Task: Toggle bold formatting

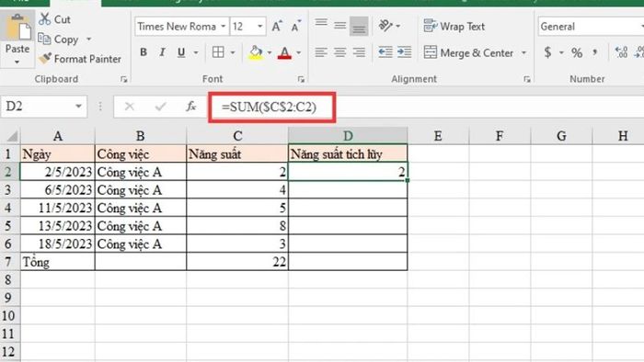Action: coord(144,52)
